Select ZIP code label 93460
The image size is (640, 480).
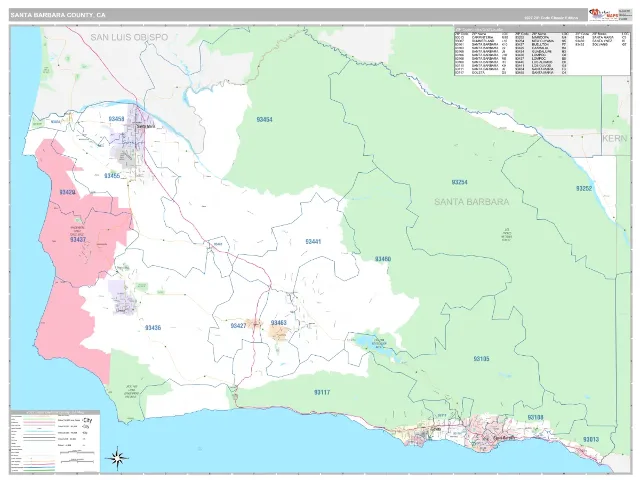383,259
